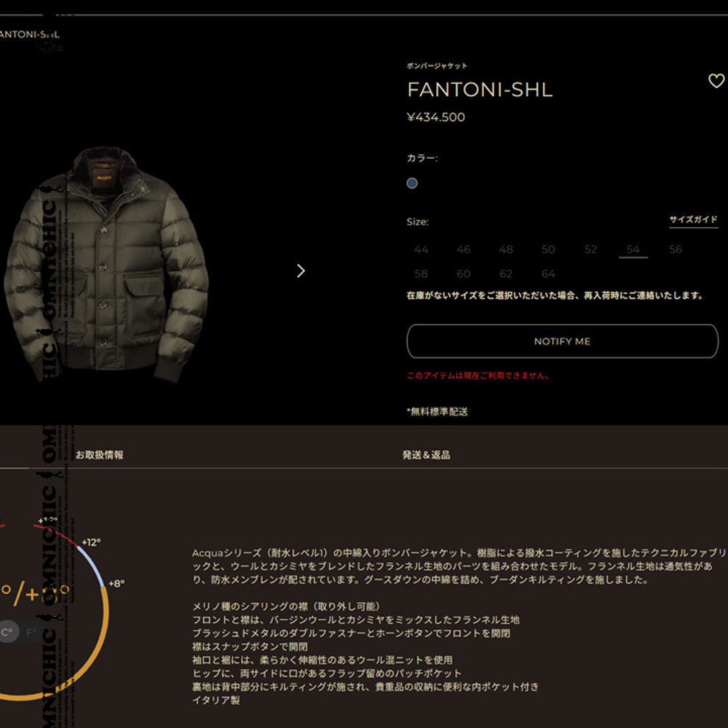Switch temperature unit to Fahrenheit
This screenshot has height=728, width=728.
click(x=31, y=632)
